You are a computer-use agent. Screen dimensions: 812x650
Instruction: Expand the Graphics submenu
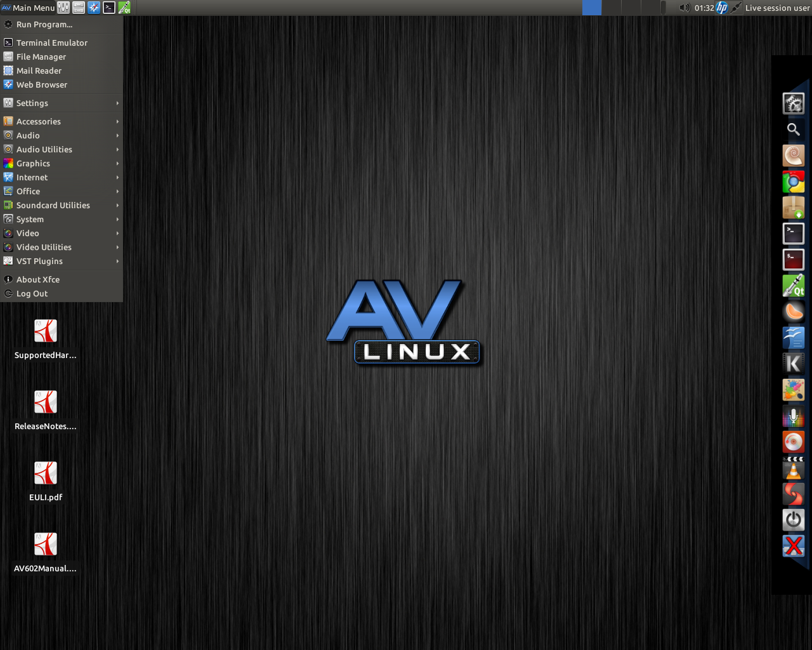point(62,163)
